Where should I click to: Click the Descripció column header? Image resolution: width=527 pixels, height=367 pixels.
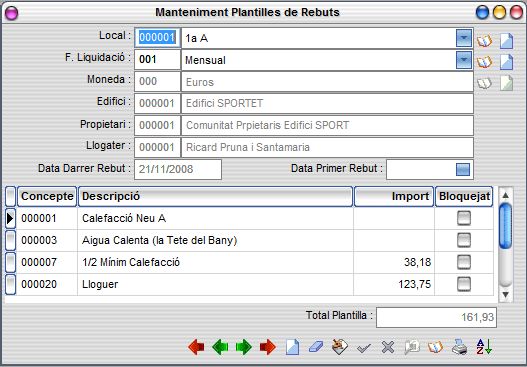click(x=215, y=196)
